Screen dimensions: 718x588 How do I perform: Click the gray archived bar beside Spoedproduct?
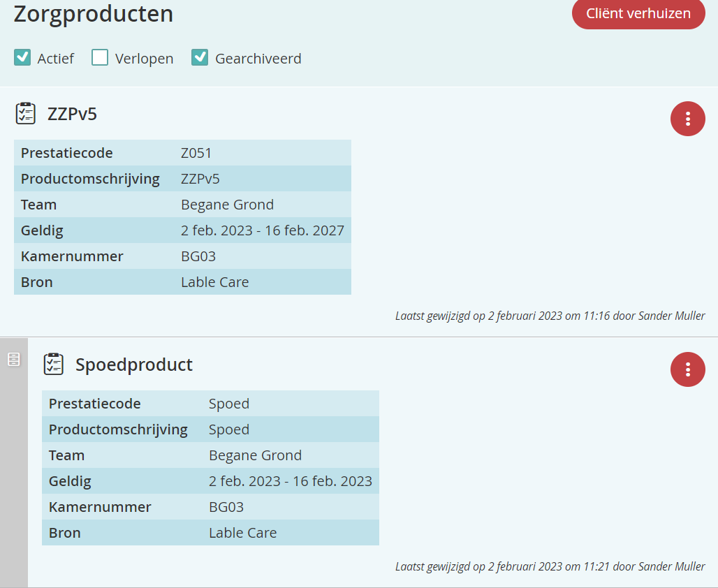pyautogui.click(x=13, y=475)
